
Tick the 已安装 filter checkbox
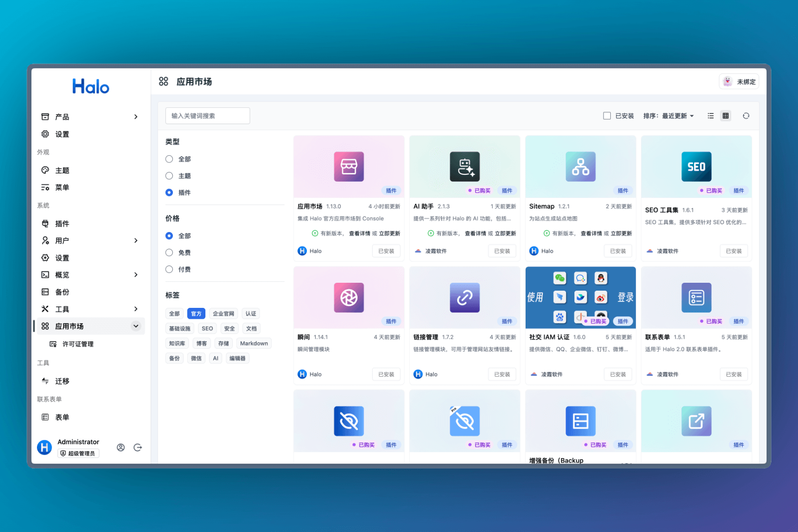tap(607, 116)
